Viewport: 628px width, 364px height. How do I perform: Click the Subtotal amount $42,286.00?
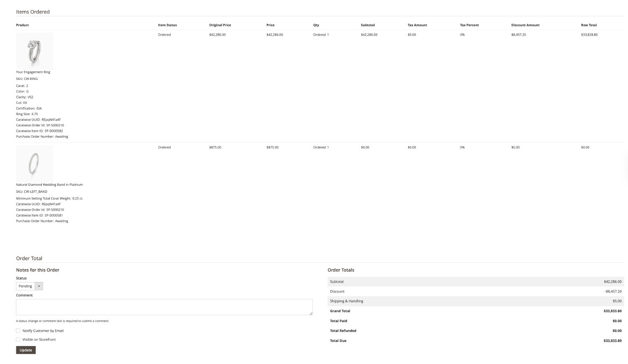click(613, 281)
